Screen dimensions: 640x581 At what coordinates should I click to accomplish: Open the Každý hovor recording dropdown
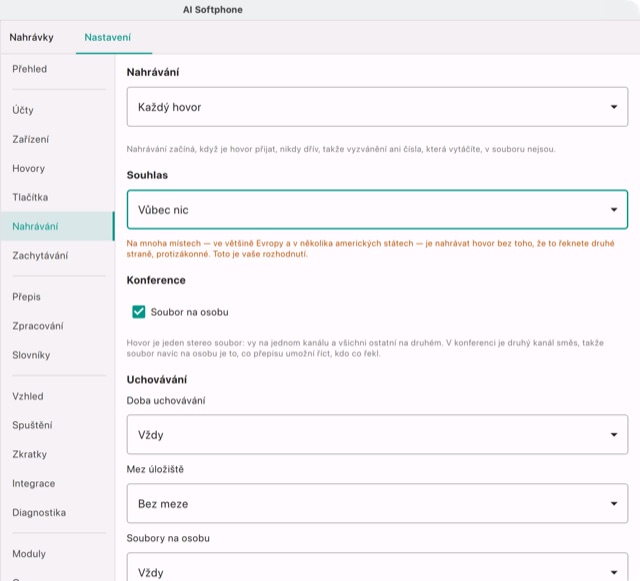coord(377,107)
